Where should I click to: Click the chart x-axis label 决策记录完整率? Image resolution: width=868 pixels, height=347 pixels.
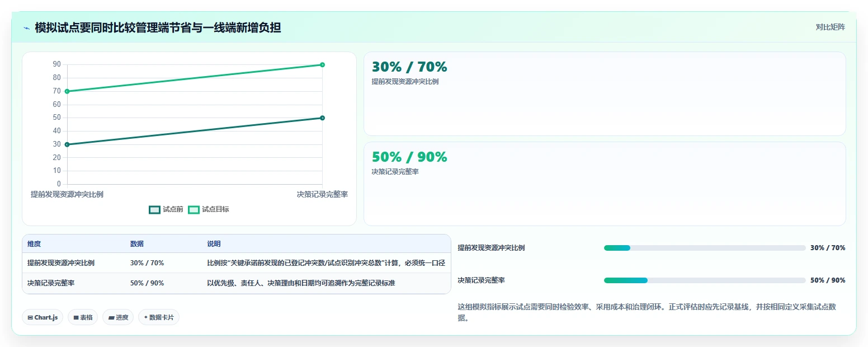click(x=322, y=194)
